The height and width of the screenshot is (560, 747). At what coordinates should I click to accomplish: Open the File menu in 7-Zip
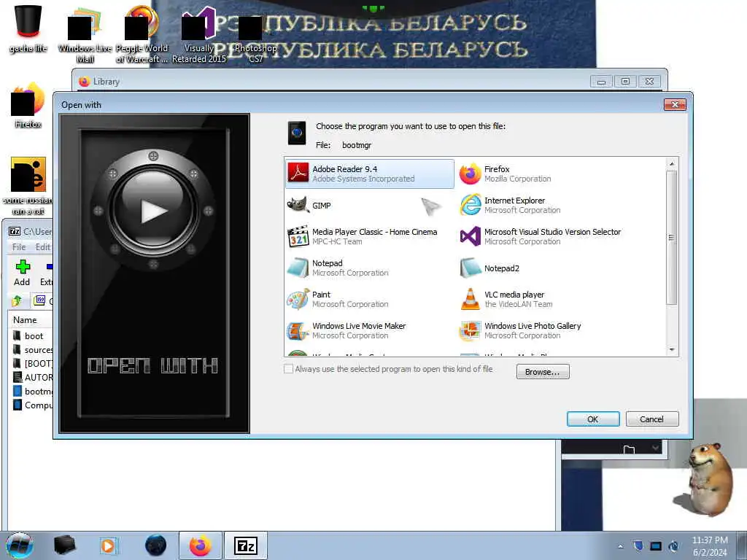pos(18,246)
